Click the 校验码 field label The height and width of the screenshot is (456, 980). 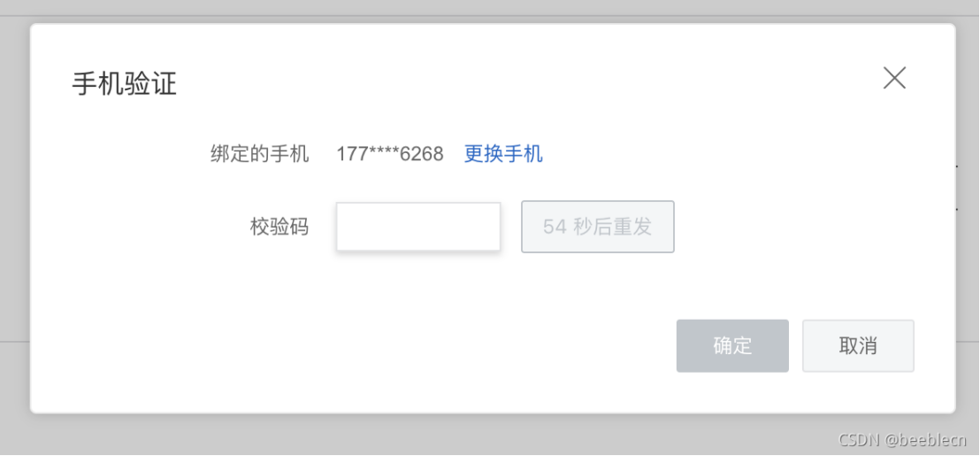click(279, 227)
